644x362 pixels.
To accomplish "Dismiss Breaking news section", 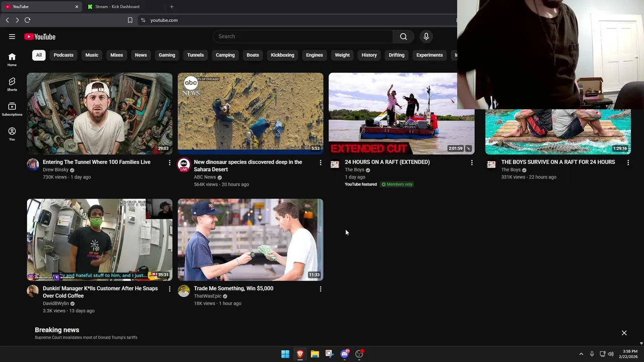I will (624, 333).
